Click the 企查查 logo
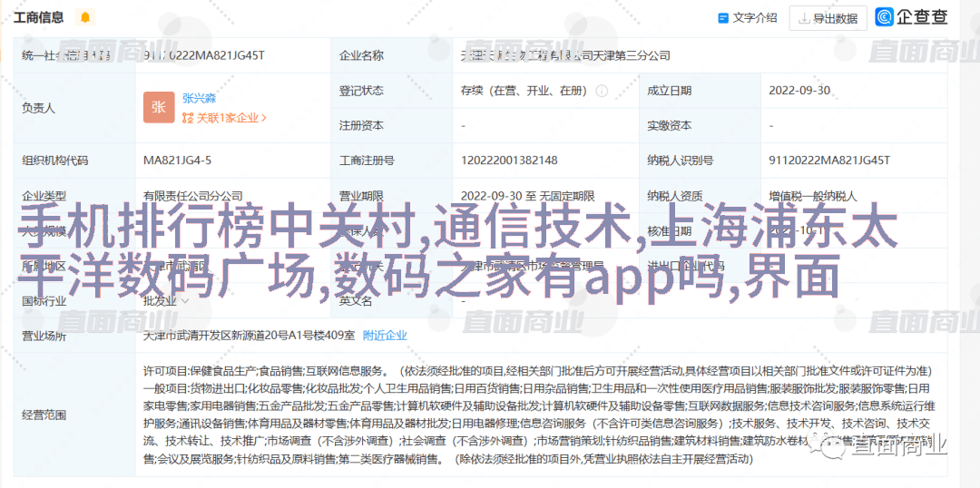Viewport: 980px width, 488px height. click(911, 17)
